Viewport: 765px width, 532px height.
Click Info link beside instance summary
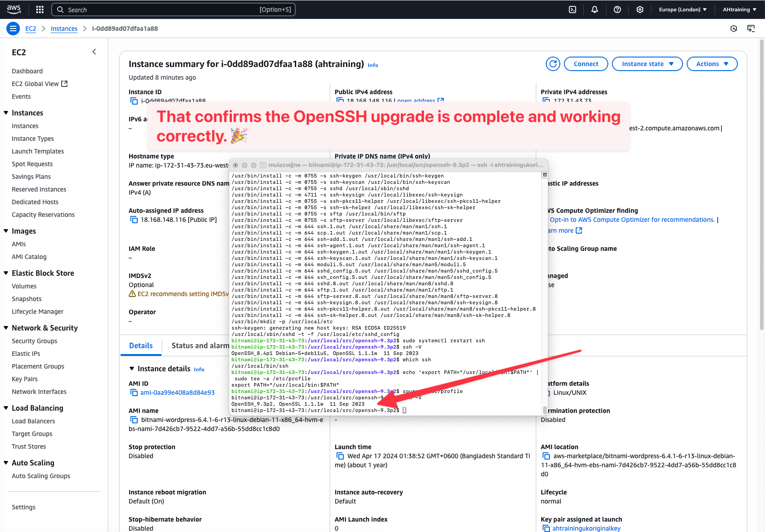[373, 65]
